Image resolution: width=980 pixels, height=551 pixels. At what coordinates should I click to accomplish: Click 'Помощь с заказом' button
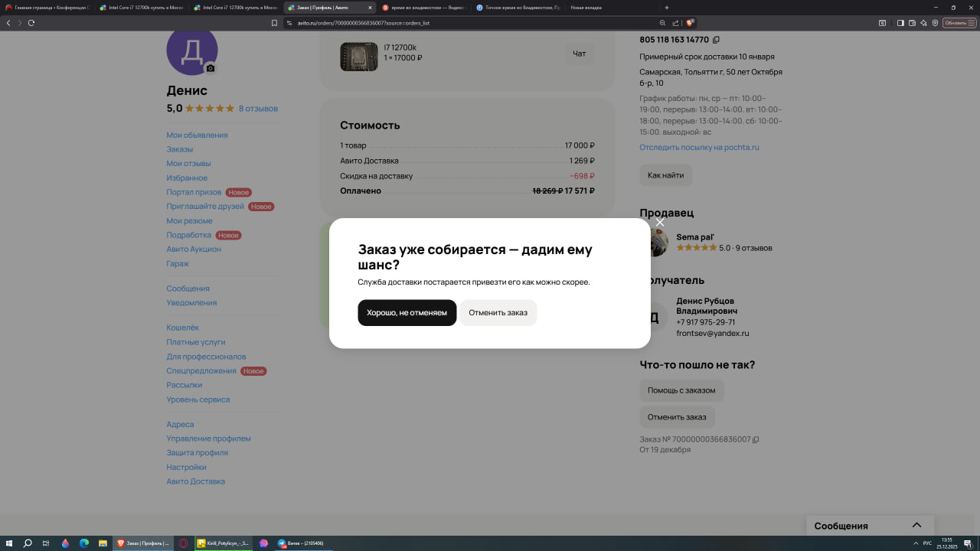click(x=681, y=390)
